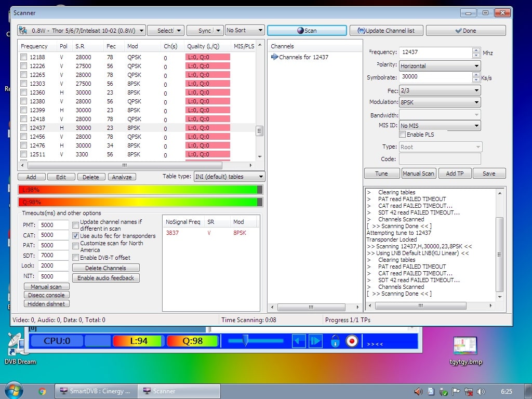Toggle Customize scan for North America
This screenshot has height=399, width=532.
(76, 246)
